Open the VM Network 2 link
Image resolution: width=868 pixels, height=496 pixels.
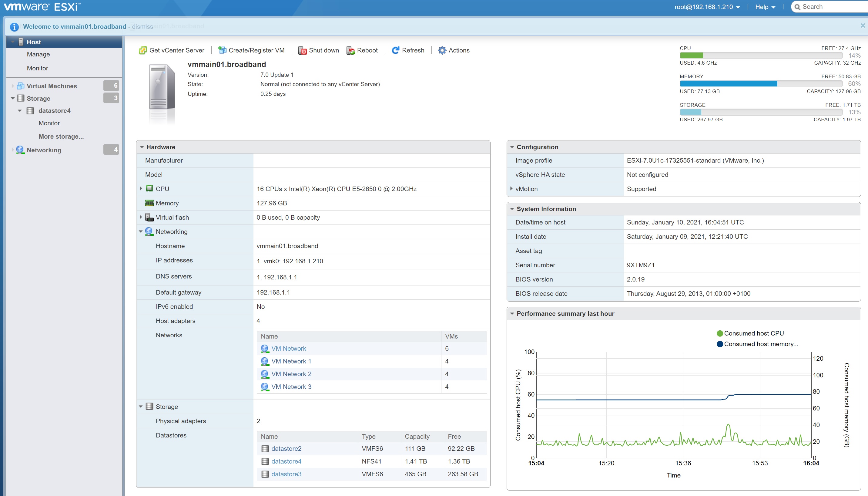(x=291, y=374)
